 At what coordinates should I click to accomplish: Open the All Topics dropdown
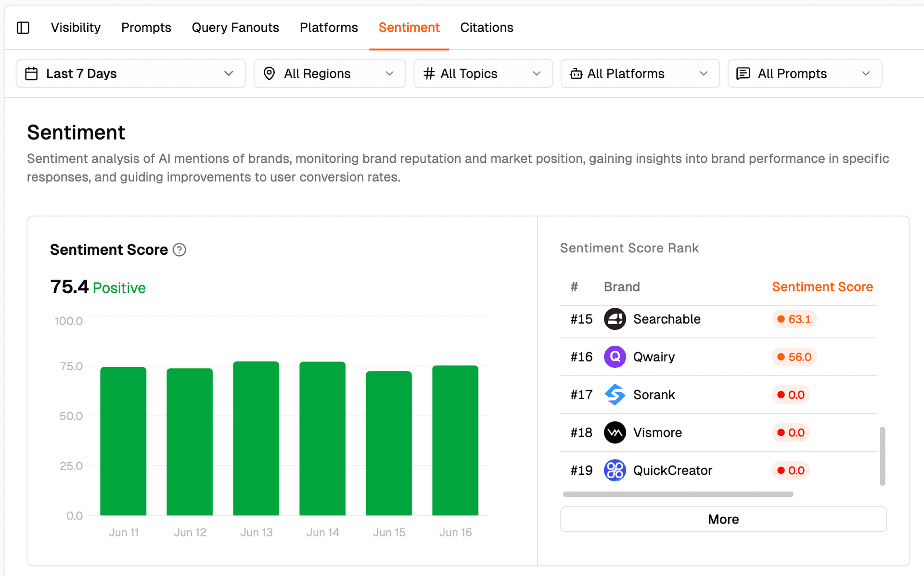click(483, 74)
